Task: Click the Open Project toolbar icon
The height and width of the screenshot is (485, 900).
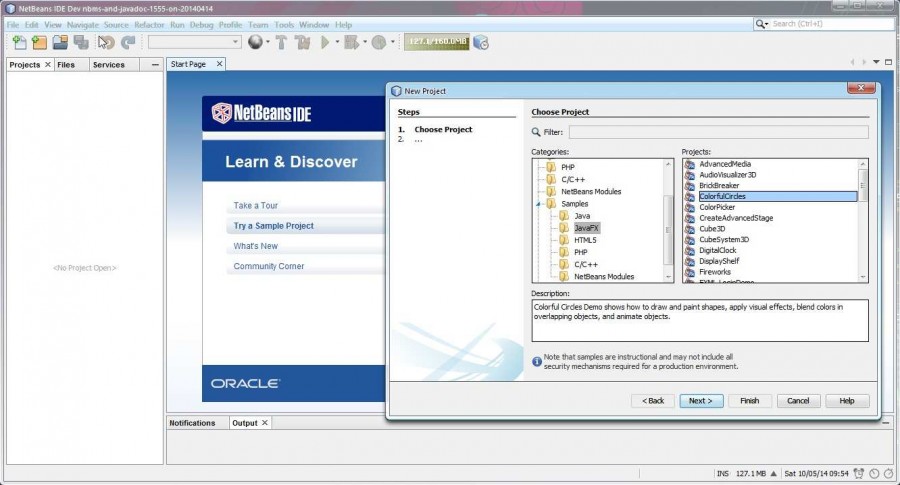Action: point(60,42)
